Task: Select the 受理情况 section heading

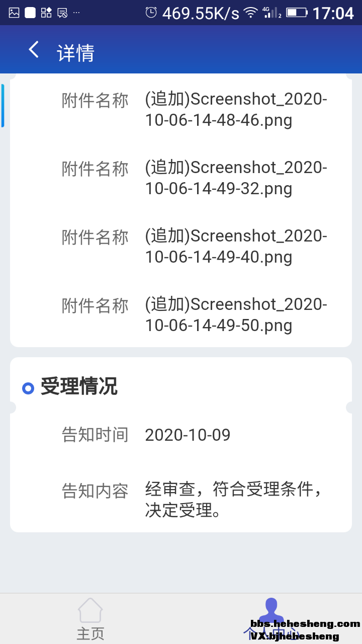Action: [79, 387]
